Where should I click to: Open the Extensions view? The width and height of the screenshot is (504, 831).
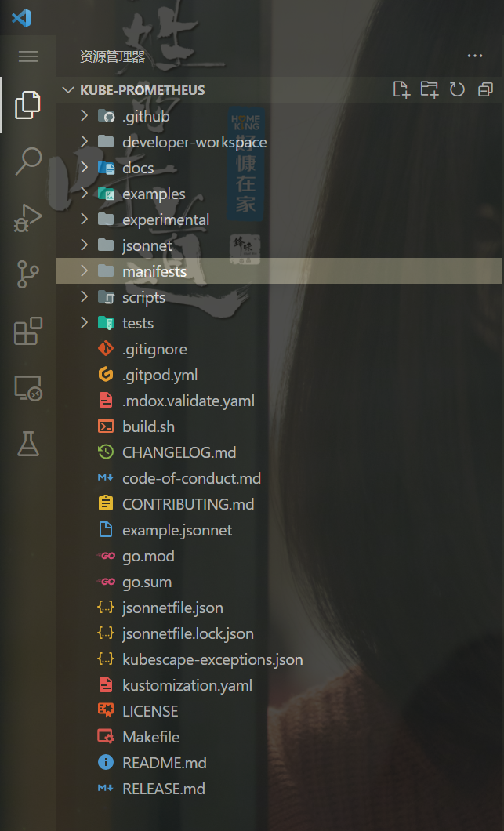27,331
